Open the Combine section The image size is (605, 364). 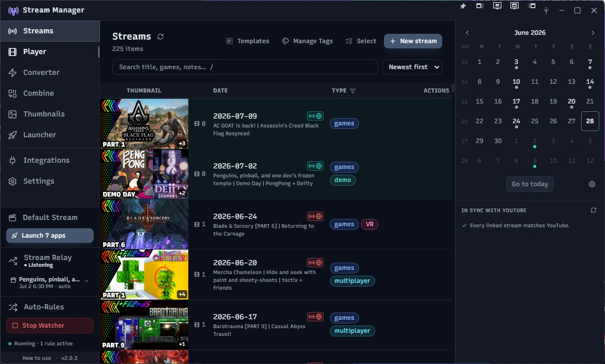[x=50, y=93]
